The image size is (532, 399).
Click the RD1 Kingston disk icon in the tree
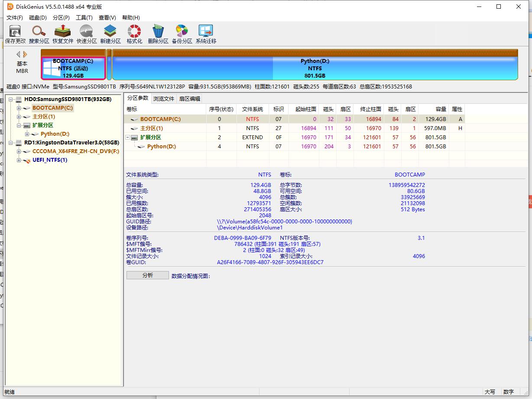19,143
